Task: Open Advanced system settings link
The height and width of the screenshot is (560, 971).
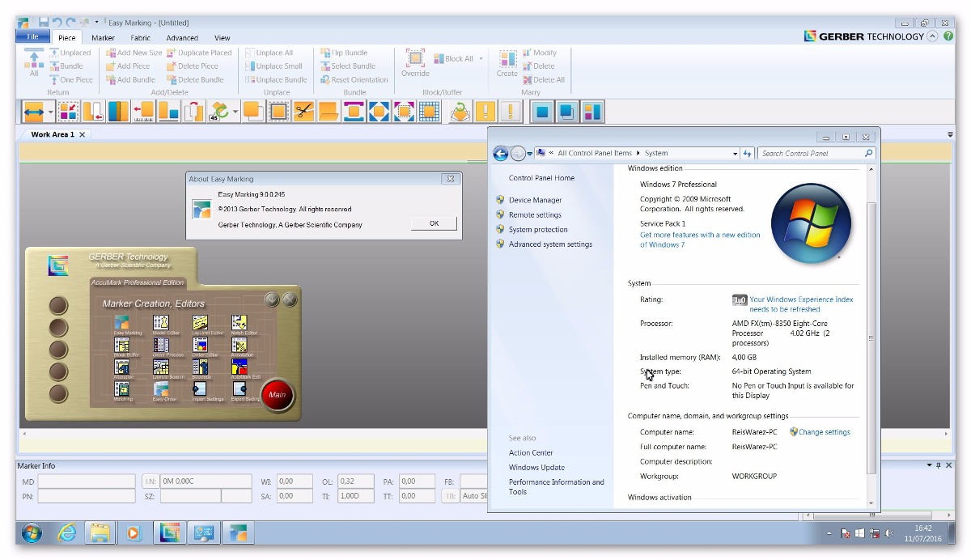Action: pyautogui.click(x=550, y=244)
